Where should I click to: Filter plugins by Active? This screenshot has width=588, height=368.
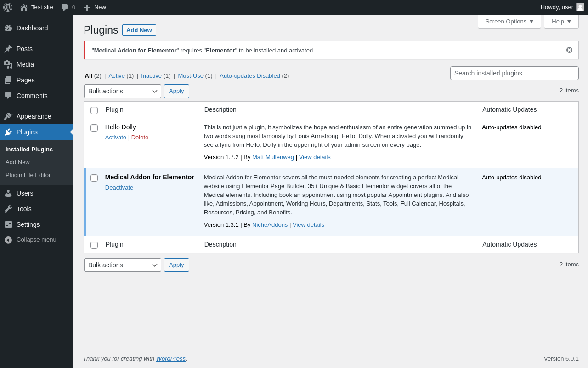(117, 76)
